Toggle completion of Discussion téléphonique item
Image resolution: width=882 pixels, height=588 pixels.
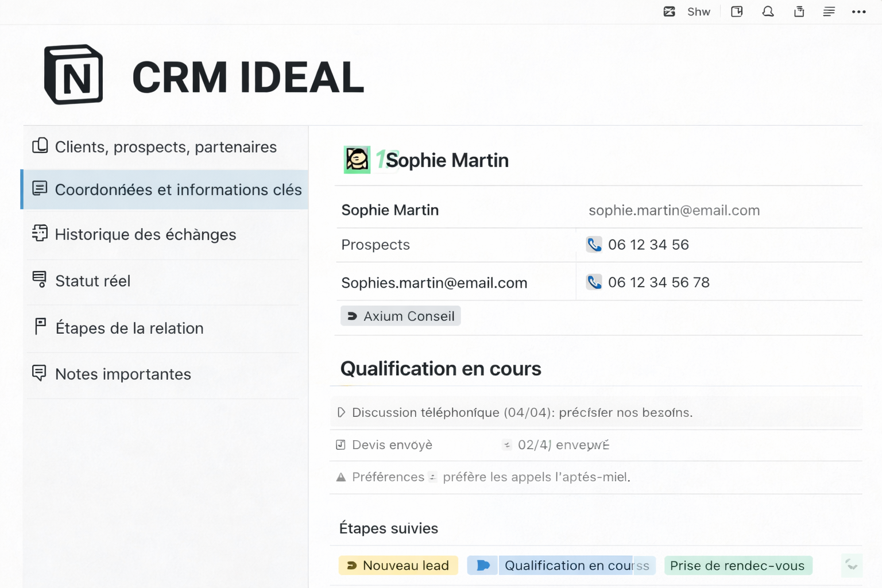pos(341,412)
